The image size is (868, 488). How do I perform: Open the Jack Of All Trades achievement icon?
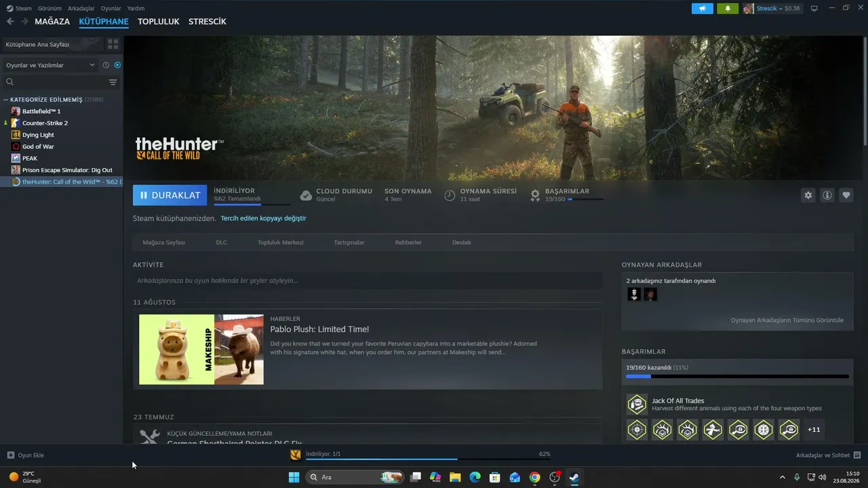637,405
